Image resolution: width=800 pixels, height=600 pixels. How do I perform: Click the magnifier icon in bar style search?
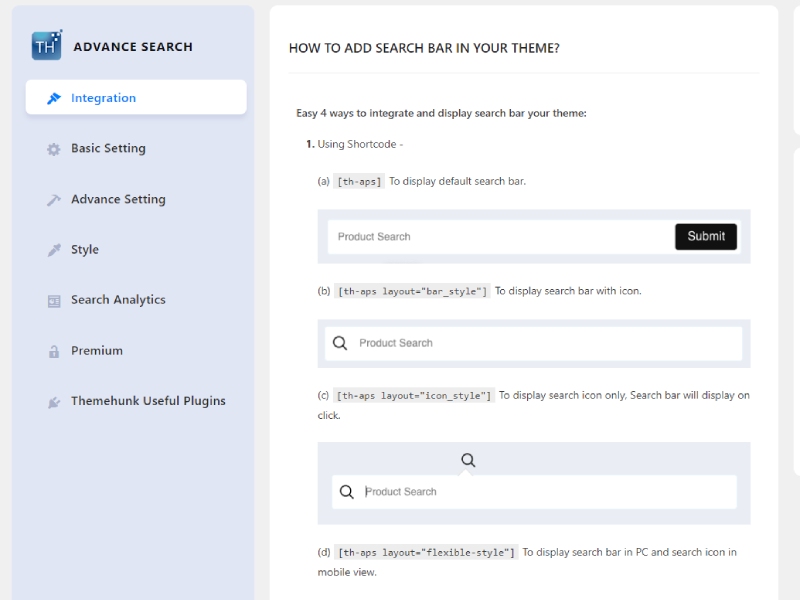pos(340,343)
